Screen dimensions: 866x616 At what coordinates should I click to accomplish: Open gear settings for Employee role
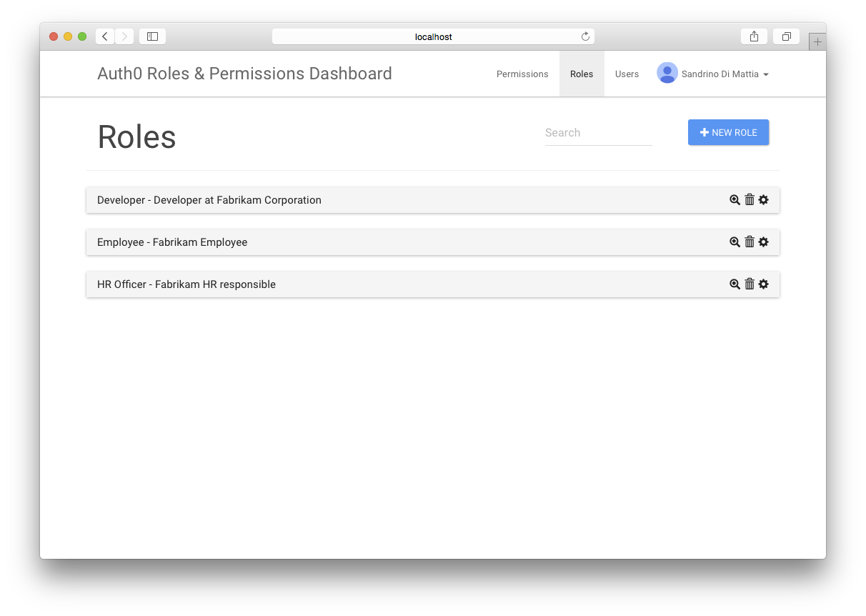pyautogui.click(x=764, y=242)
